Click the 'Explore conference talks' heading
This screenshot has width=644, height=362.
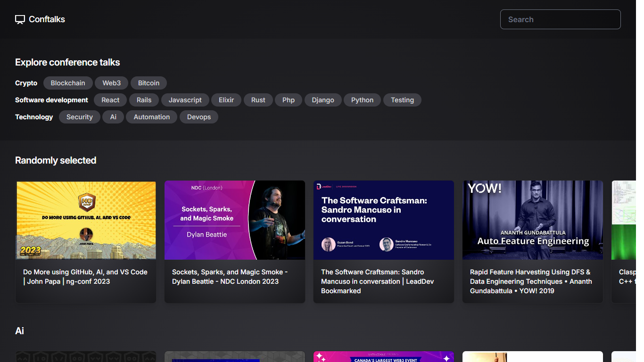(x=67, y=62)
